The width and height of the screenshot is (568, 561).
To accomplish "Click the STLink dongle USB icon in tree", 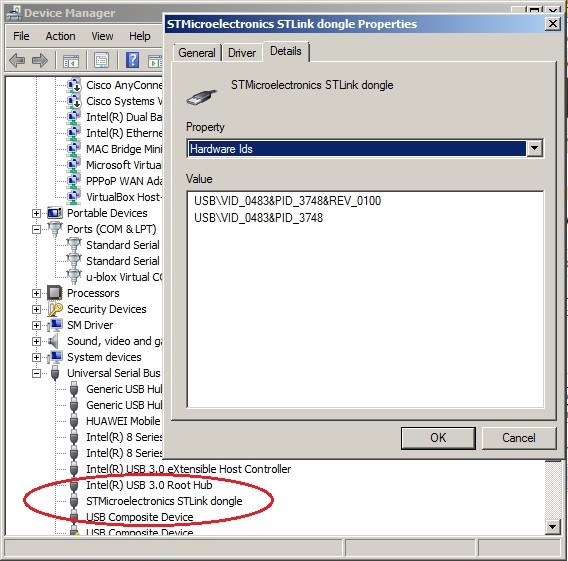I will pos(74,501).
